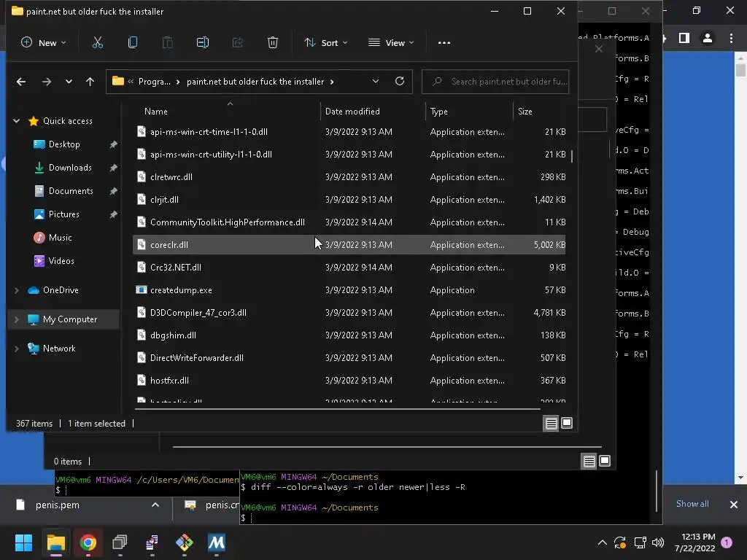747x560 pixels.
Task: Open the See more ellipsis menu
Action: [x=444, y=43]
